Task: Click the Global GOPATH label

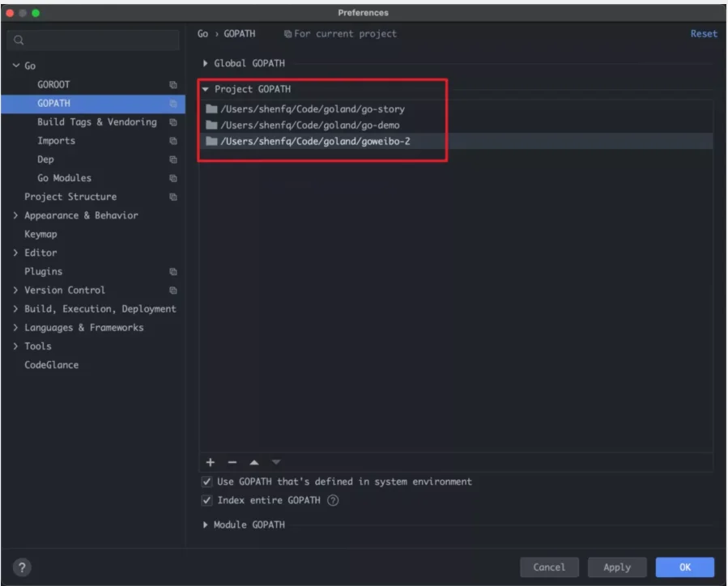Action: [x=249, y=63]
